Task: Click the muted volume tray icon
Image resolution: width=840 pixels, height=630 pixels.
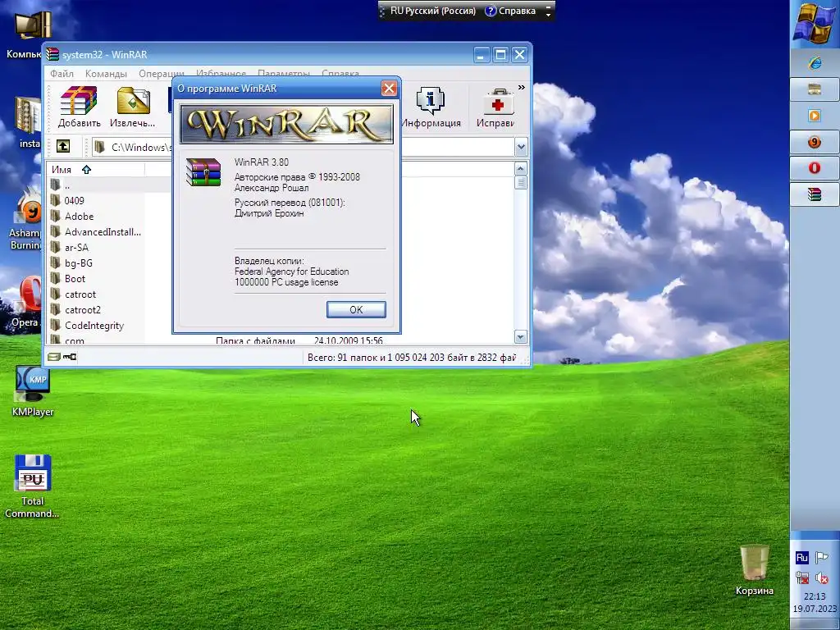Action: 822,578
